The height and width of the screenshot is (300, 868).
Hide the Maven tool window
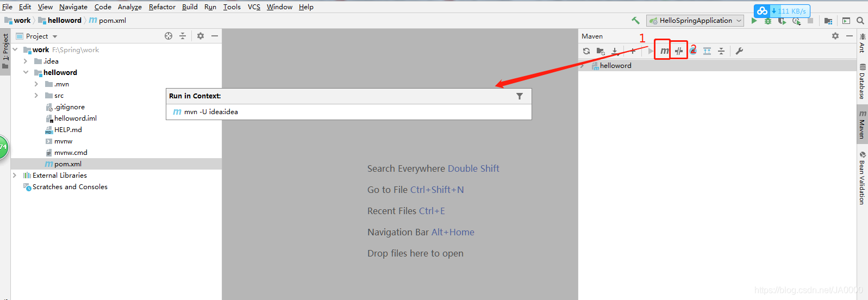pos(850,36)
